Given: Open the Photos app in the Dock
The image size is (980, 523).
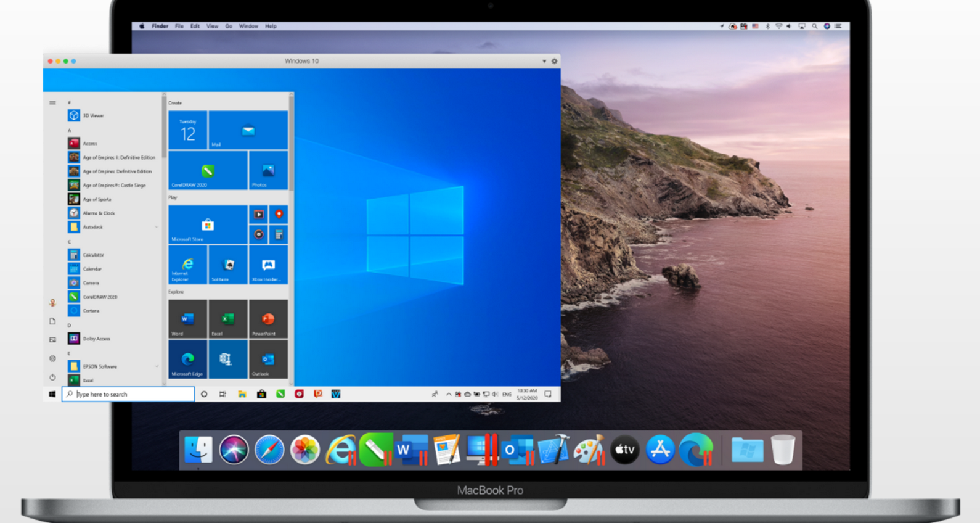Looking at the screenshot, I should pyautogui.click(x=305, y=450).
